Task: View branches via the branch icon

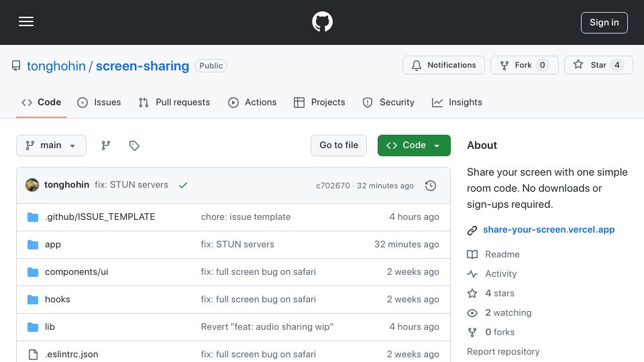Action: (106, 145)
